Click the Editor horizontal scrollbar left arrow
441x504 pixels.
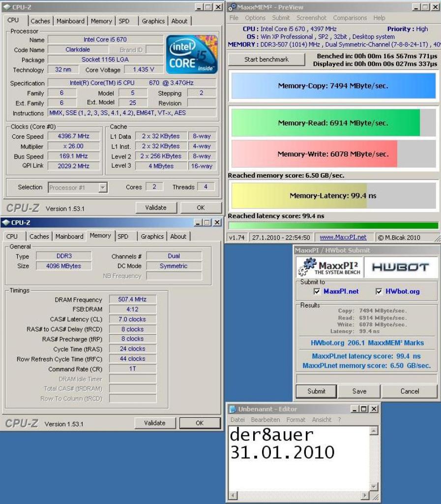[233, 495]
